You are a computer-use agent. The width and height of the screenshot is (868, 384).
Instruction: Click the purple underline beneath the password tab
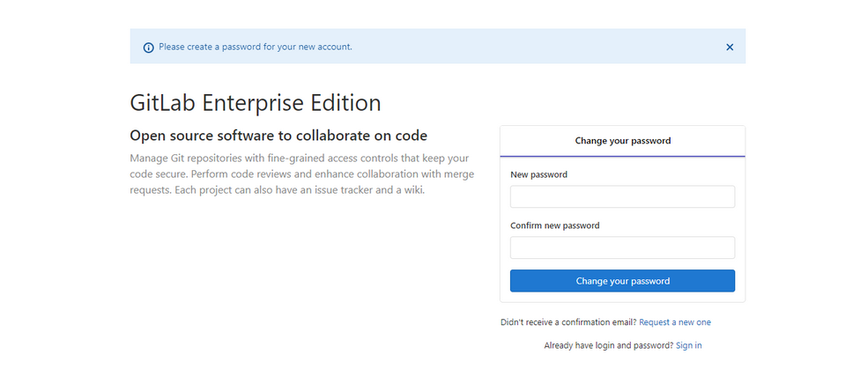click(622, 156)
